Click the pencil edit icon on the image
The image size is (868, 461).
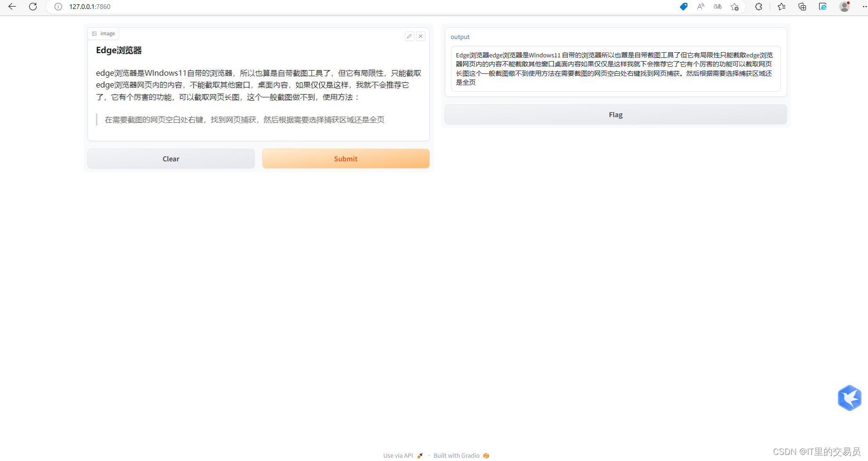click(409, 36)
